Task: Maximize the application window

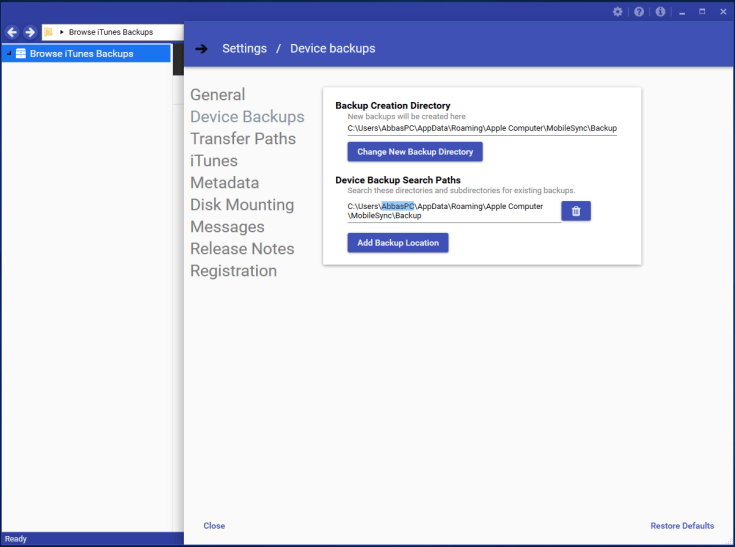Action: click(x=702, y=12)
